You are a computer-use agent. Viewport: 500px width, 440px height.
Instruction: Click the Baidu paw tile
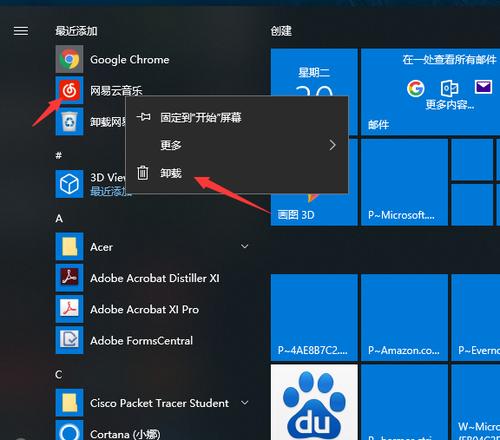[x=314, y=402]
